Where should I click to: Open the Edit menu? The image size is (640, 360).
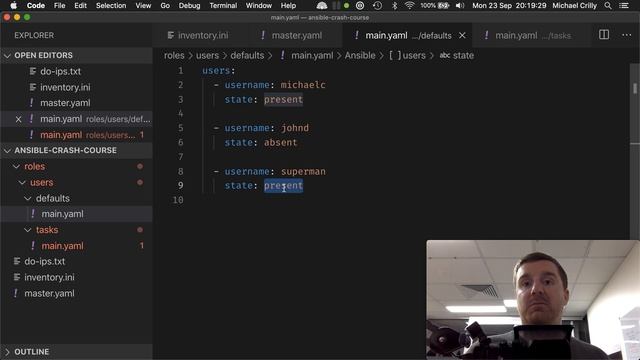click(x=80, y=6)
